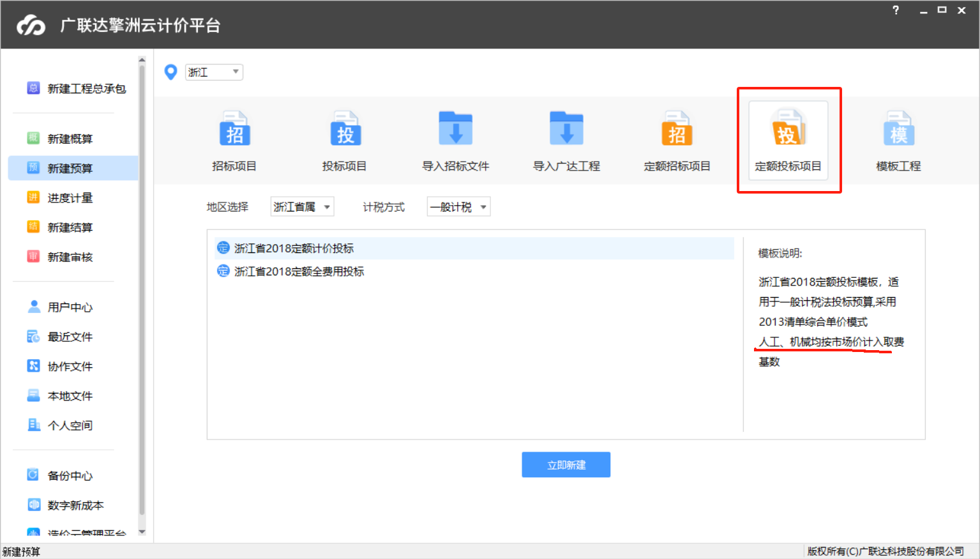The width and height of the screenshot is (980, 559).
Task: Click 新建预算 status bar text
Action: 21,551
